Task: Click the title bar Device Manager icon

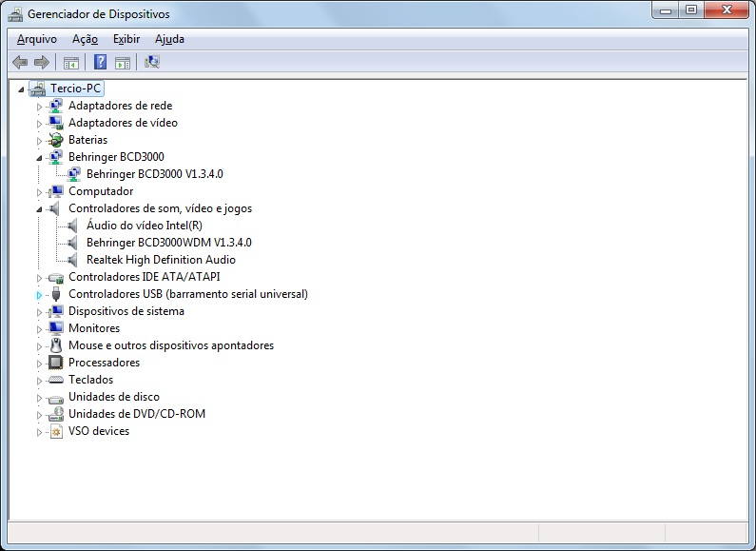Action: pyautogui.click(x=15, y=14)
